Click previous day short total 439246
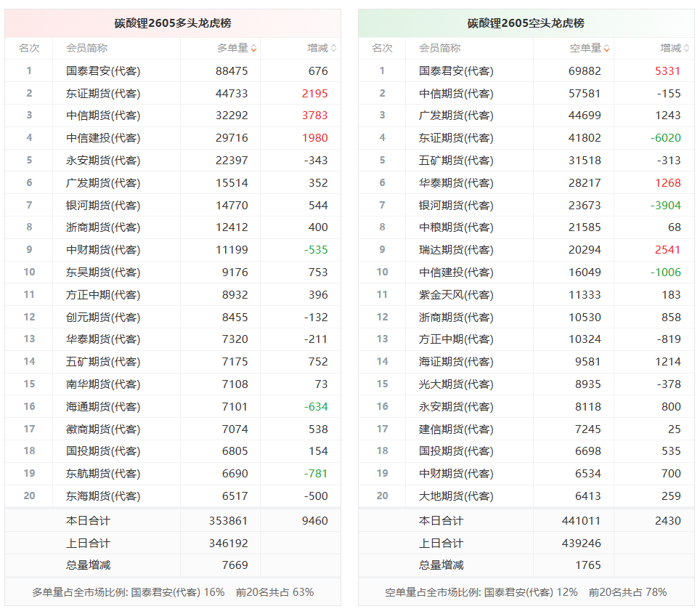The height and width of the screenshot is (614, 700). (x=581, y=544)
